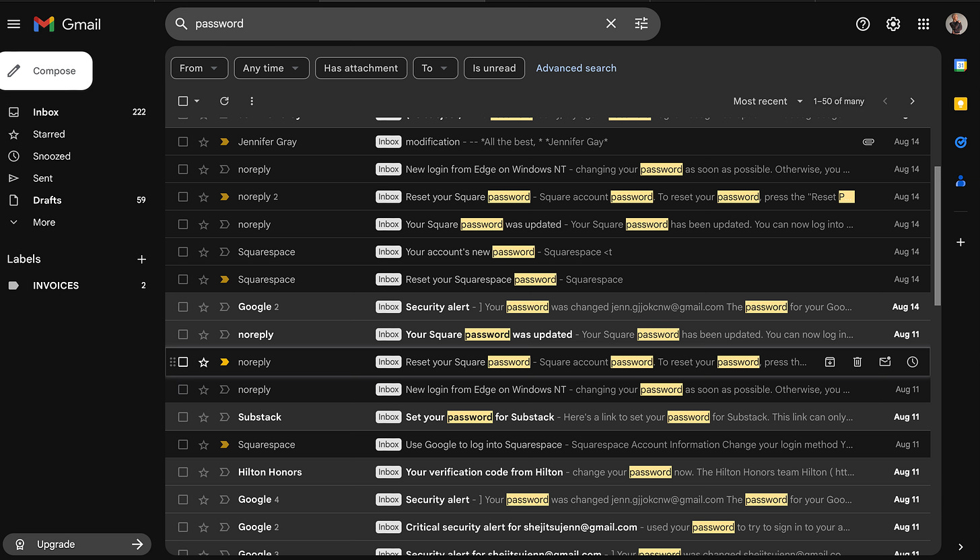
Task: Clear the search with the X icon
Action: point(610,24)
